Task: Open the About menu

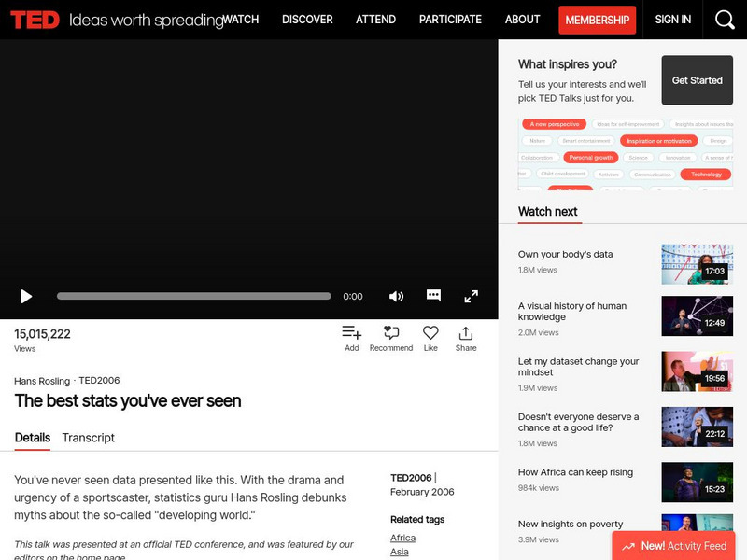Action: (x=522, y=20)
